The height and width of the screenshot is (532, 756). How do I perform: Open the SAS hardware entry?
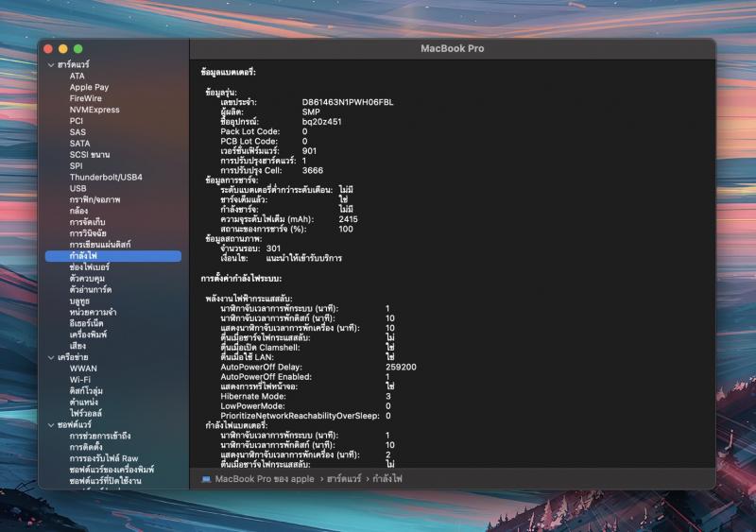[77, 132]
